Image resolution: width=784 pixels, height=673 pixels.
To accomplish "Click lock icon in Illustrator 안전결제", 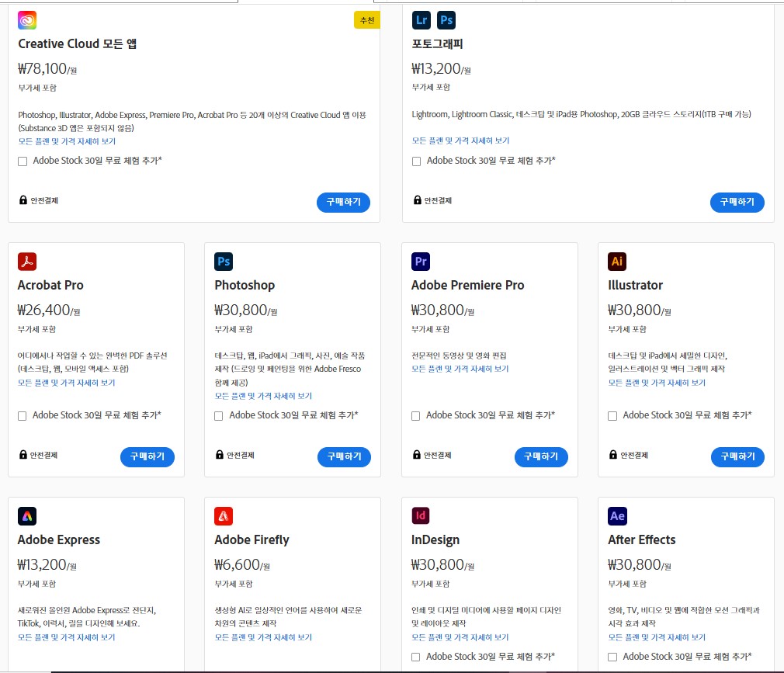I will click(x=613, y=455).
